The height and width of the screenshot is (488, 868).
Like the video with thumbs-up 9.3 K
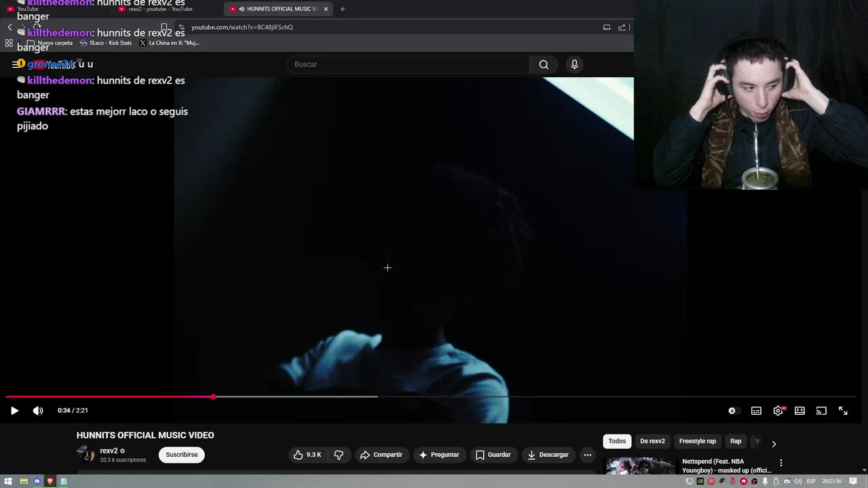pos(307,455)
